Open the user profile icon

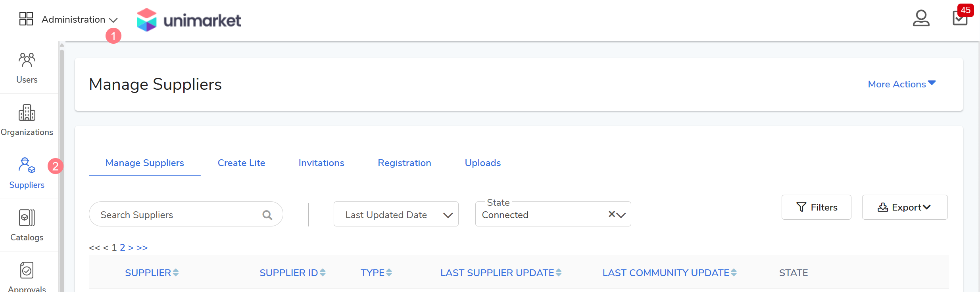click(921, 18)
